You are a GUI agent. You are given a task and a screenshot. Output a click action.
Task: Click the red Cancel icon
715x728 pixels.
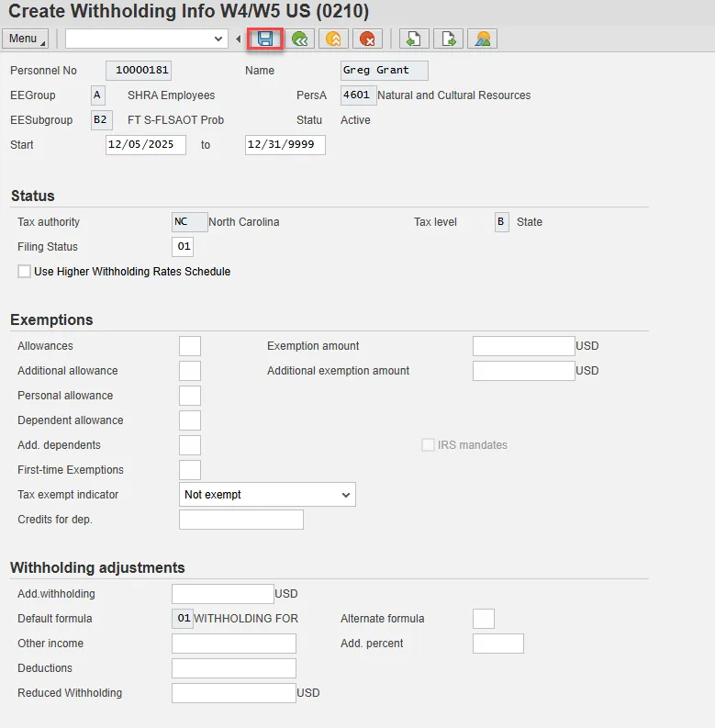367,39
